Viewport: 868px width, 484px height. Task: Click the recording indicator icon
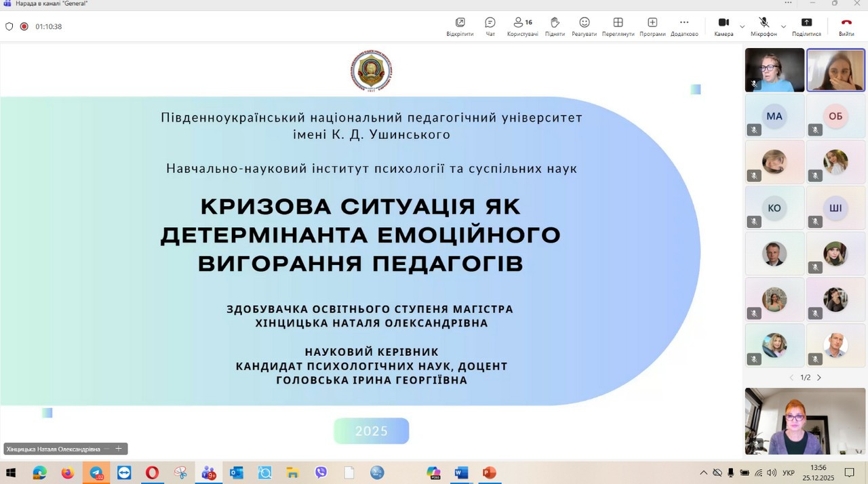(24, 26)
